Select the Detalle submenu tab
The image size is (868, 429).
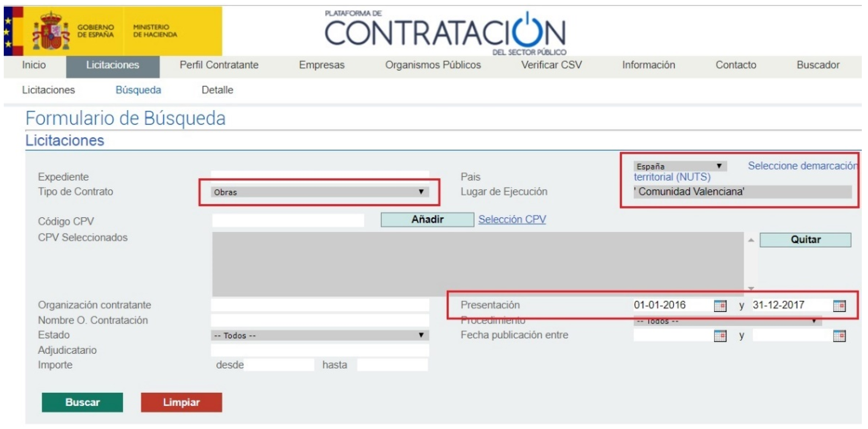tap(217, 90)
